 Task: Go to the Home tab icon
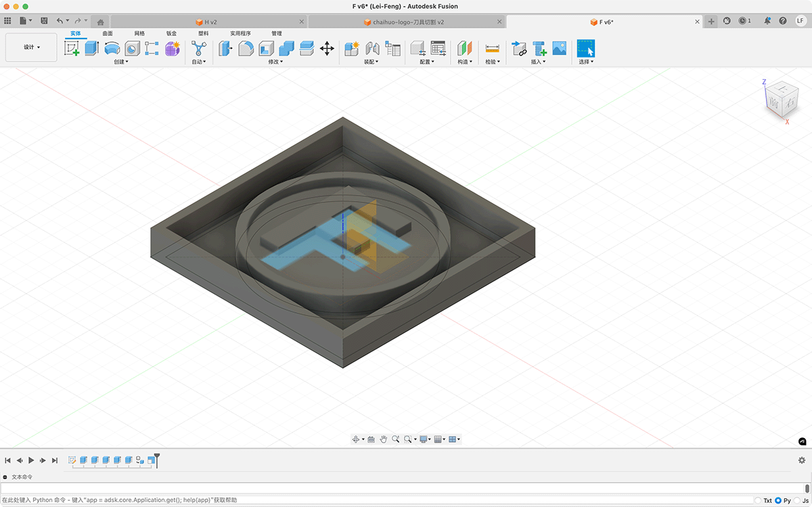click(101, 22)
